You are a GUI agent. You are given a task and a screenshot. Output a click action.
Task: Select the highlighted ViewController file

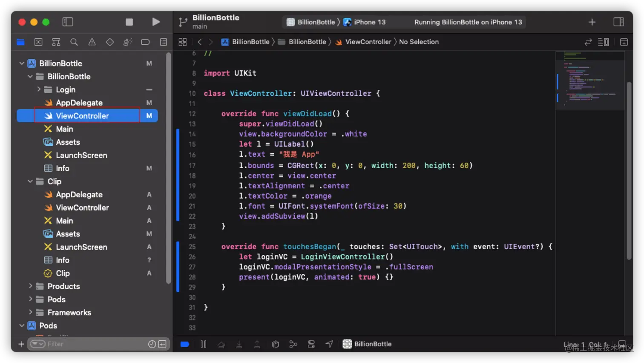pos(82,116)
